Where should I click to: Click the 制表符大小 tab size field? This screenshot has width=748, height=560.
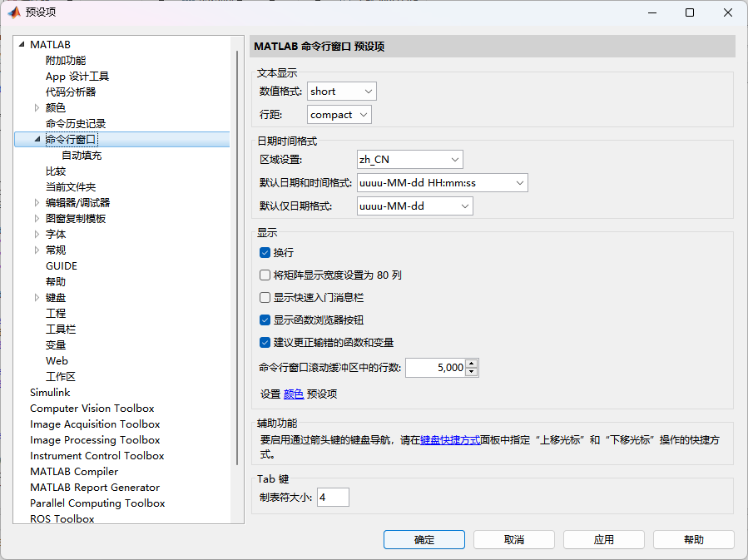(333, 497)
